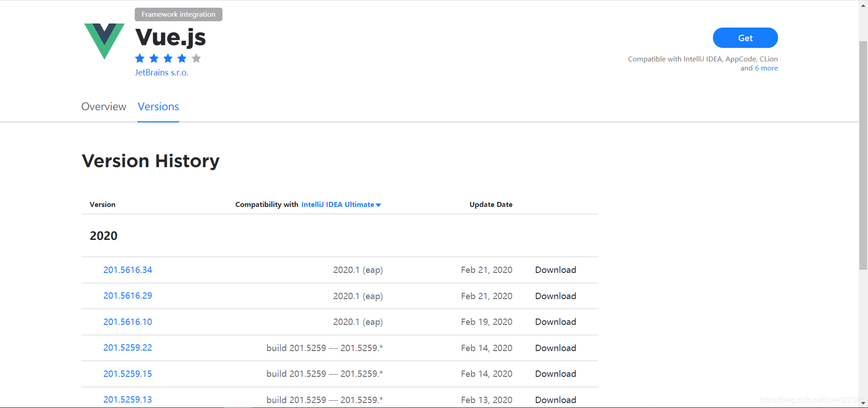
Task: Click the Vue.js plugin title
Action: (170, 38)
